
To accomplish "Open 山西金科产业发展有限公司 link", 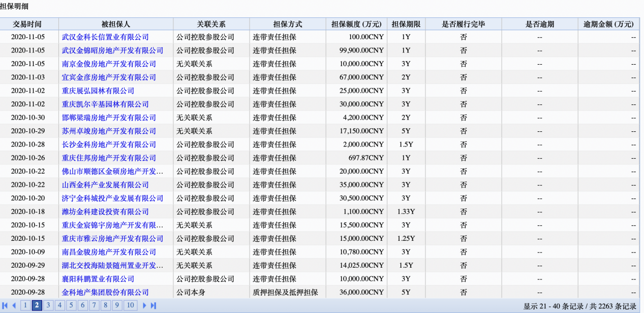I will 105,185.
